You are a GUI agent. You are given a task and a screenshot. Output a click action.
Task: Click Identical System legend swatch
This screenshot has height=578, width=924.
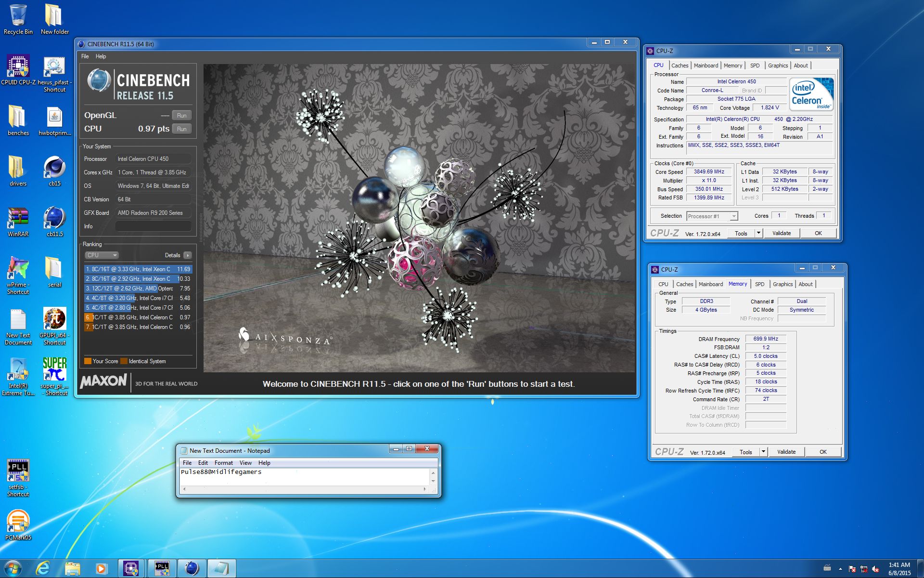pos(124,361)
